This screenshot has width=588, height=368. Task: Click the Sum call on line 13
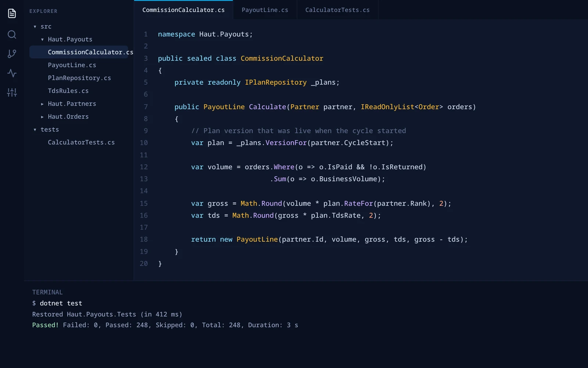(x=280, y=179)
